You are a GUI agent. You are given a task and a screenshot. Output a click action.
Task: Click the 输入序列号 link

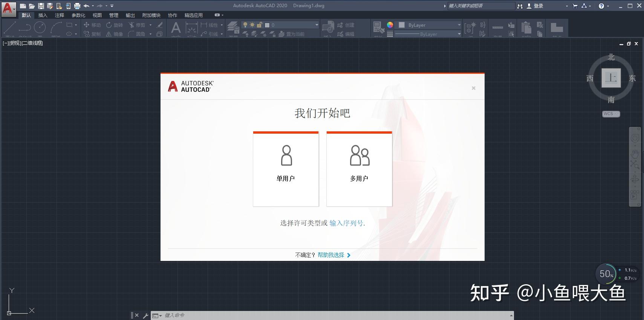point(346,223)
